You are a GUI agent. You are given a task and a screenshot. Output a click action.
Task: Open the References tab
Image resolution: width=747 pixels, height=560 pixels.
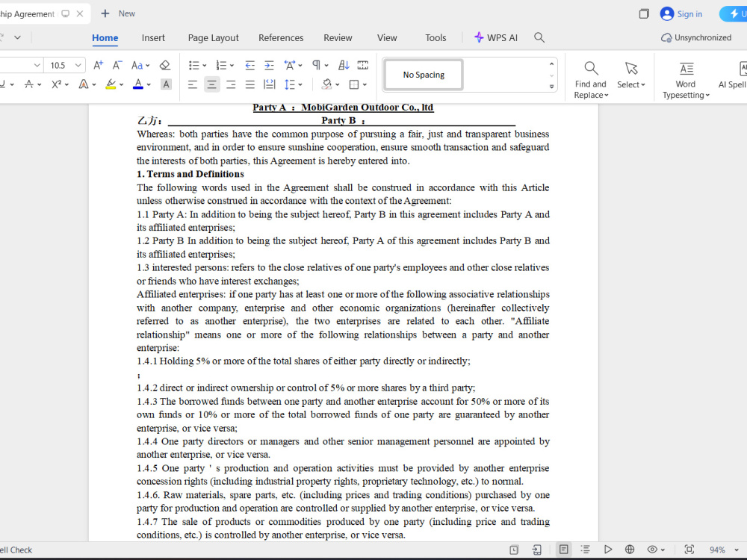coord(281,38)
